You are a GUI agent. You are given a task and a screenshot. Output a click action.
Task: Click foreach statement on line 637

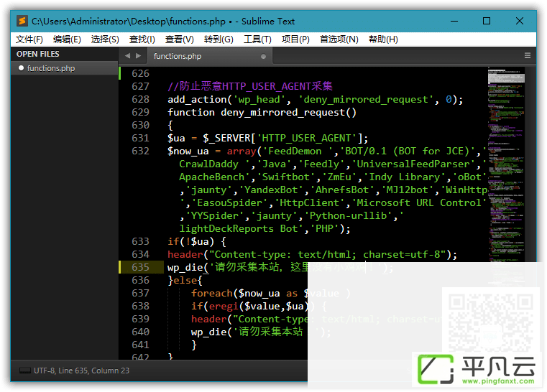[x=270, y=294]
